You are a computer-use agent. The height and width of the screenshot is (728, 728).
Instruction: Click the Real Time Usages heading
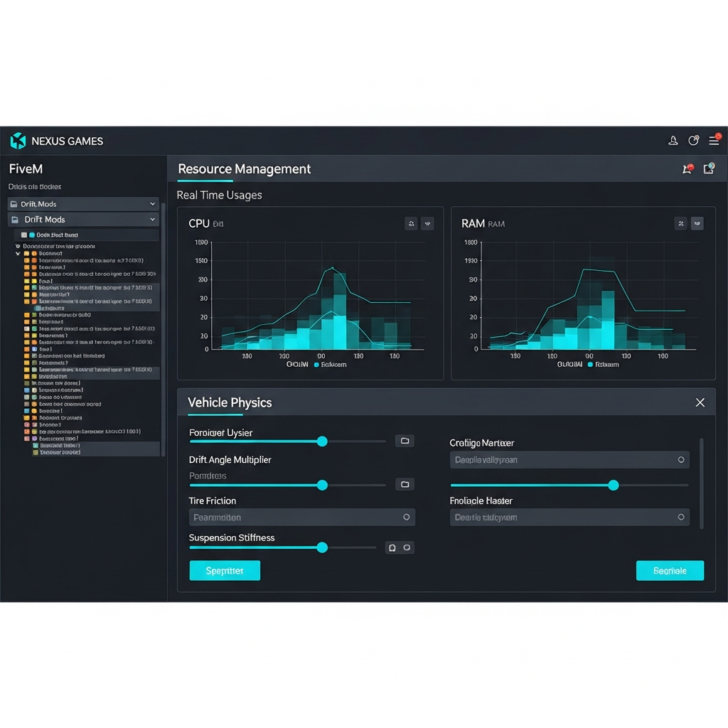[219, 196]
